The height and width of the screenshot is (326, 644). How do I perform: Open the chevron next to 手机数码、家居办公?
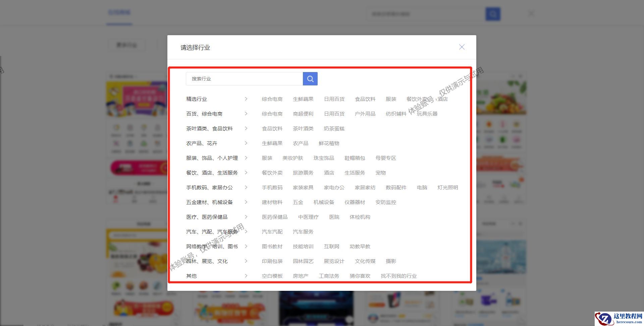click(246, 188)
